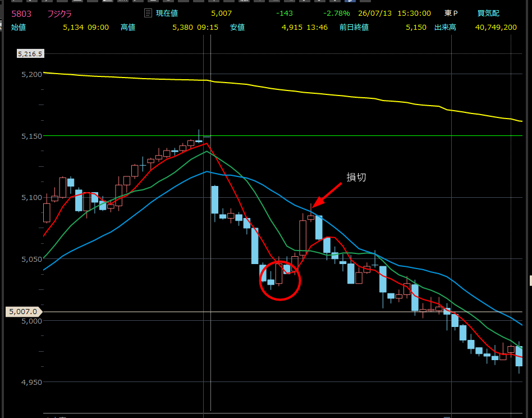
Task: Click the opening price 5,134
Action: tap(74, 27)
